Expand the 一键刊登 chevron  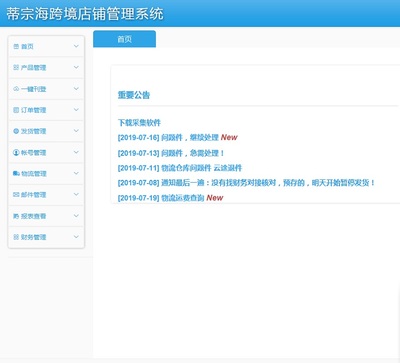(x=76, y=88)
